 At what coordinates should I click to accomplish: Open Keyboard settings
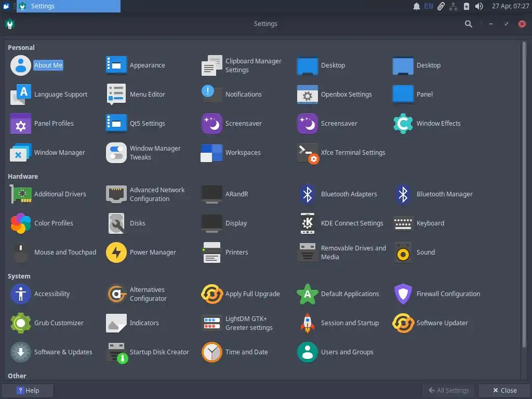[418, 223]
